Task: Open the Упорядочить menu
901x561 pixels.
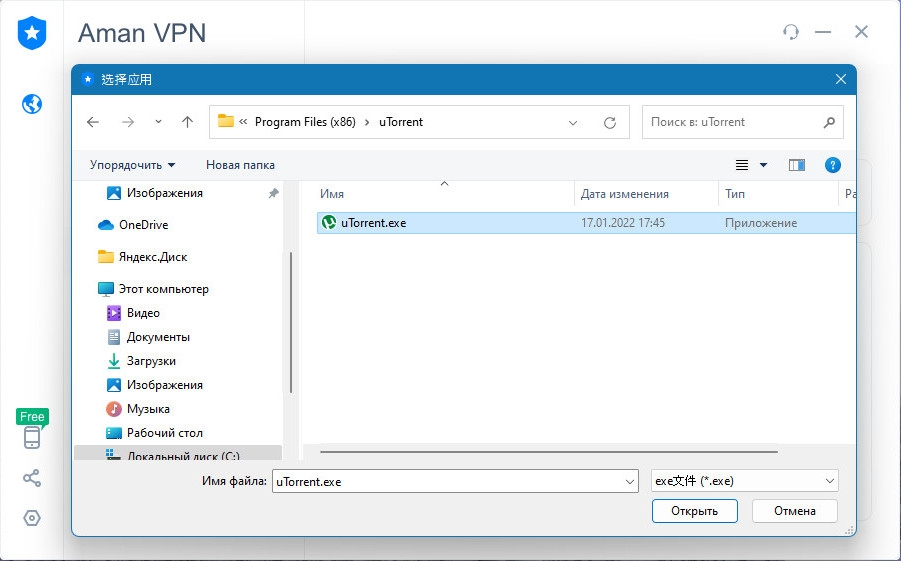Action: [x=132, y=165]
